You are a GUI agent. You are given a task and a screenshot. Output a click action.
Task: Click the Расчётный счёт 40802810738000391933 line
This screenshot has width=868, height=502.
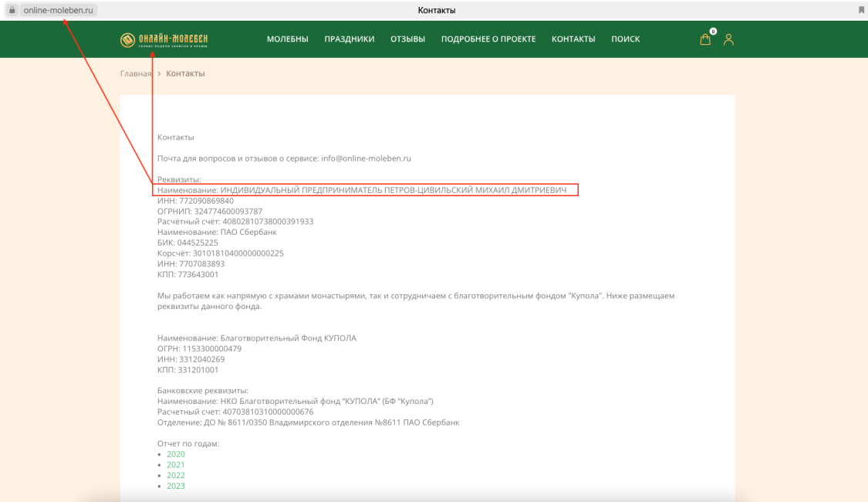click(235, 221)
